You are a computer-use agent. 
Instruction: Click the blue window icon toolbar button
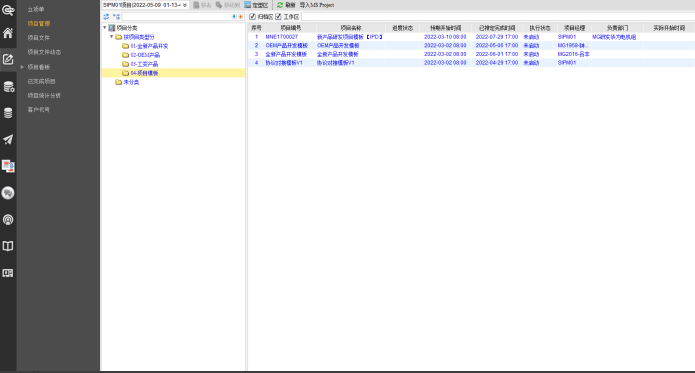click(x=256, y=5)
